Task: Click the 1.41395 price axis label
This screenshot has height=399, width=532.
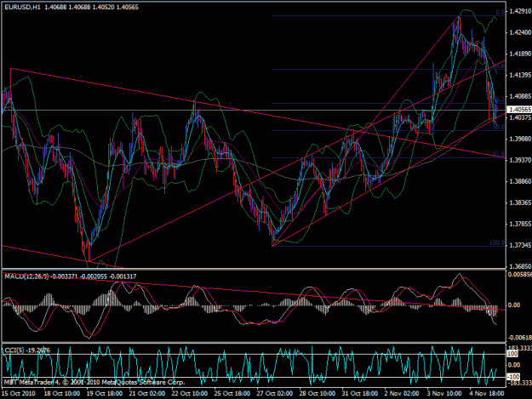Action: (520, 75)
